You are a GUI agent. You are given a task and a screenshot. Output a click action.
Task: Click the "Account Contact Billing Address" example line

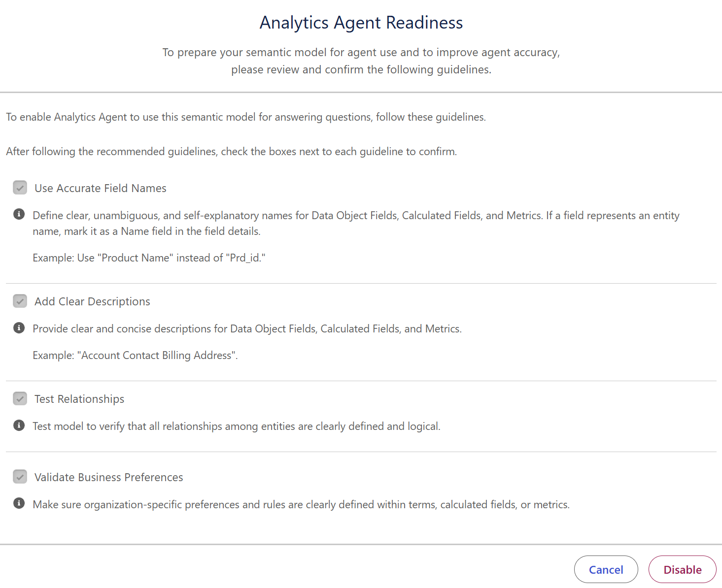point(135,355)
